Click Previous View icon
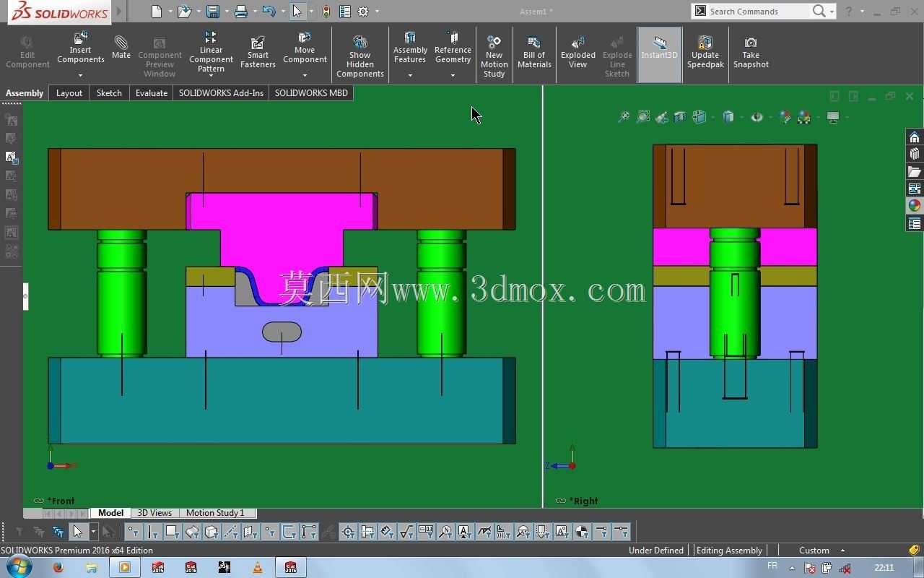Viewport: 924px width, 578px height. (661, 117)
